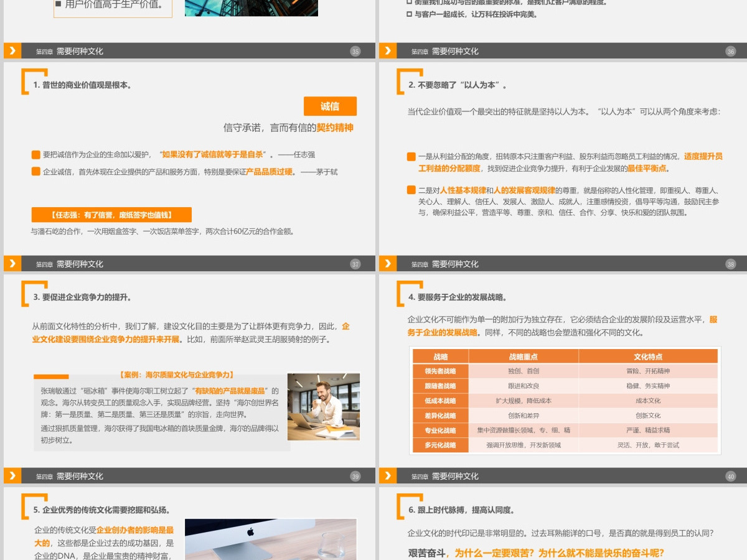Viewport: 747px width, 560px height.
Task: Click the orange "任志强：有了信誉，废纸签字也值钱" banner
Action: coord(111,215)
